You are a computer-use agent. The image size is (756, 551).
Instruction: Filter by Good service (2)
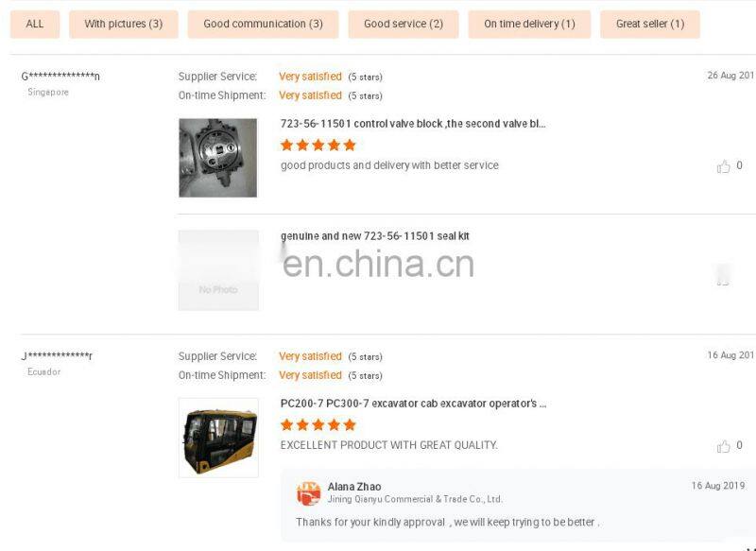(404, 25)
